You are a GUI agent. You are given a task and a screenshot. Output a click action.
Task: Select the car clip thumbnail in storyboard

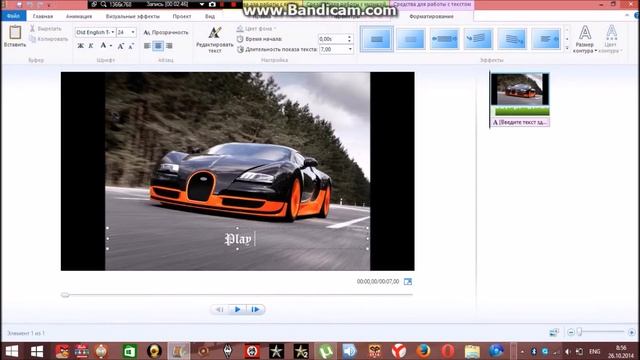(x=520, y=89)
